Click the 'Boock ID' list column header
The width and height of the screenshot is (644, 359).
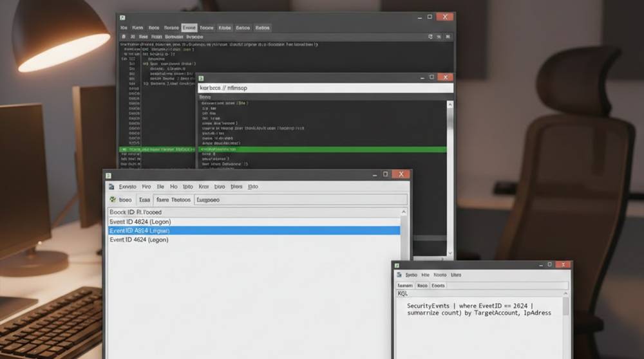254,212
